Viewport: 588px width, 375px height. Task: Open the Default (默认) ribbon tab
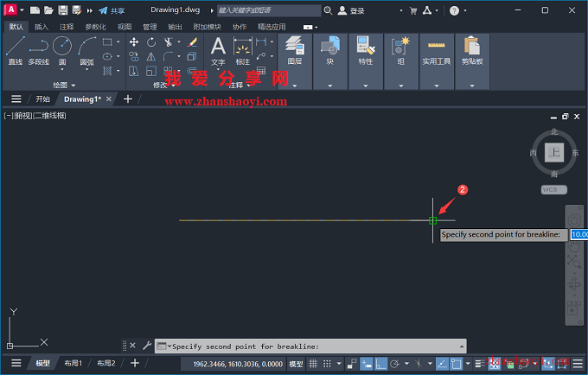coord(16,27)
